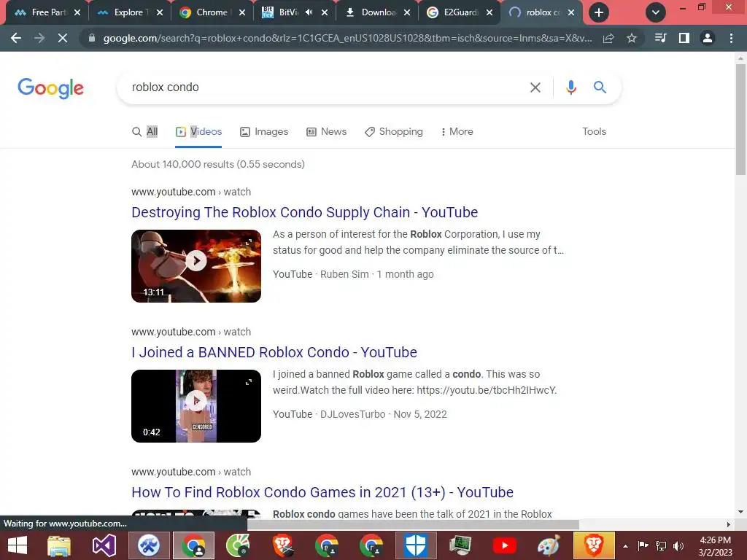Image resolution: width=747 pixels, height=560 pixels.
Task: Open File Explorer from the taskbar
Action: tap(59, 545)
